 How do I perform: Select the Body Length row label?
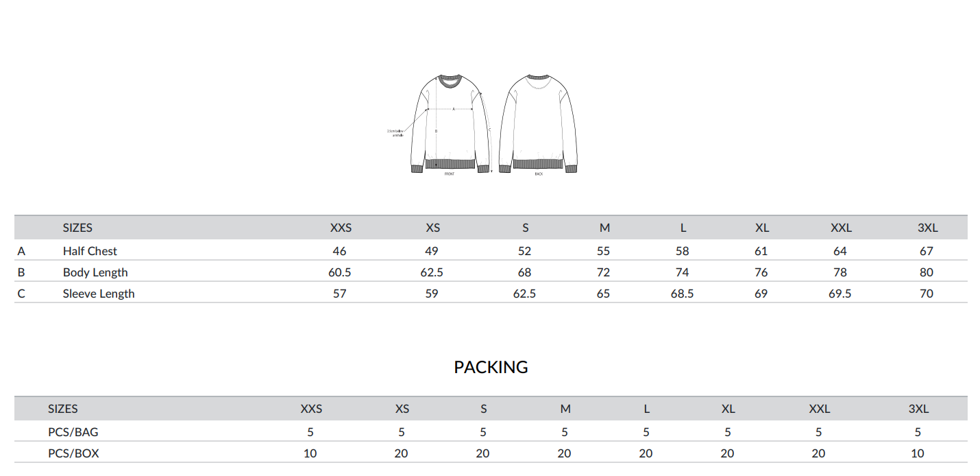pos(95,272)
